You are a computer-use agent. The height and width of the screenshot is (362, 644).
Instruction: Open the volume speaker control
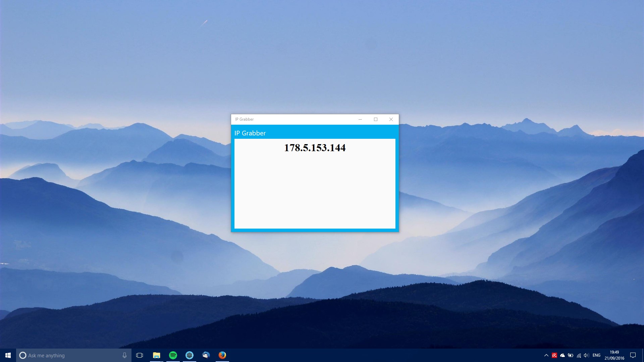pyautogui.click(x=586, y=355)
